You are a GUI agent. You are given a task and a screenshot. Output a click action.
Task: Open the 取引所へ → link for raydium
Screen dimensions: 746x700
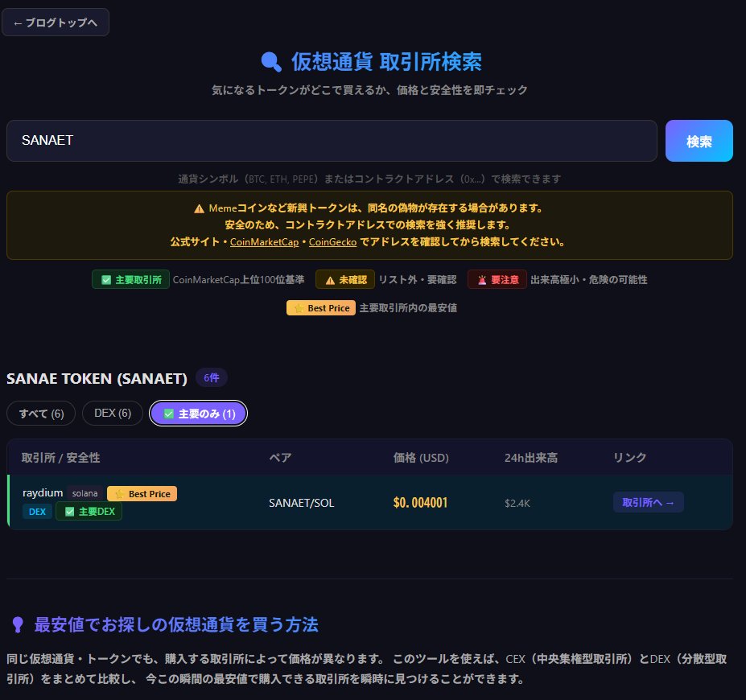pyautogui.click(x=649, y=502)
